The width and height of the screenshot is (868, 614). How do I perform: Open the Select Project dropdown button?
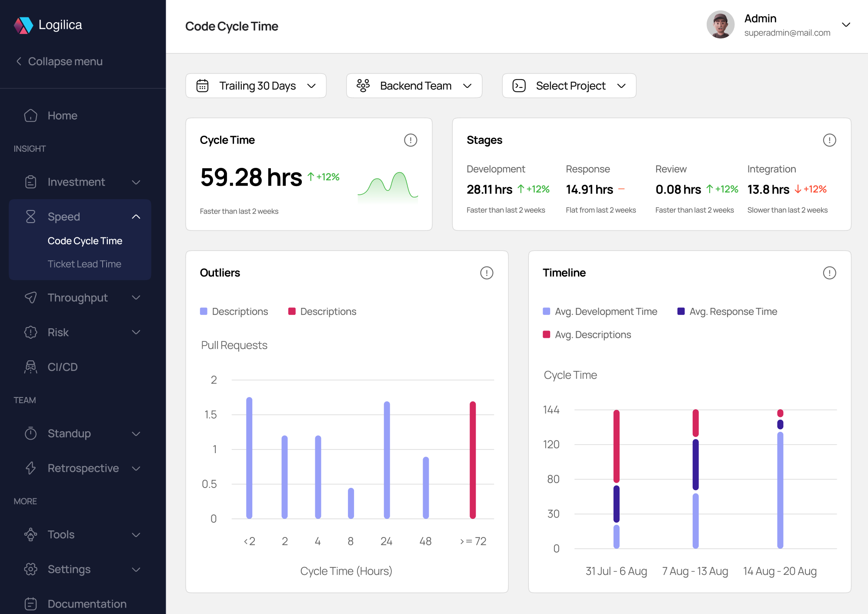(569, 86)
